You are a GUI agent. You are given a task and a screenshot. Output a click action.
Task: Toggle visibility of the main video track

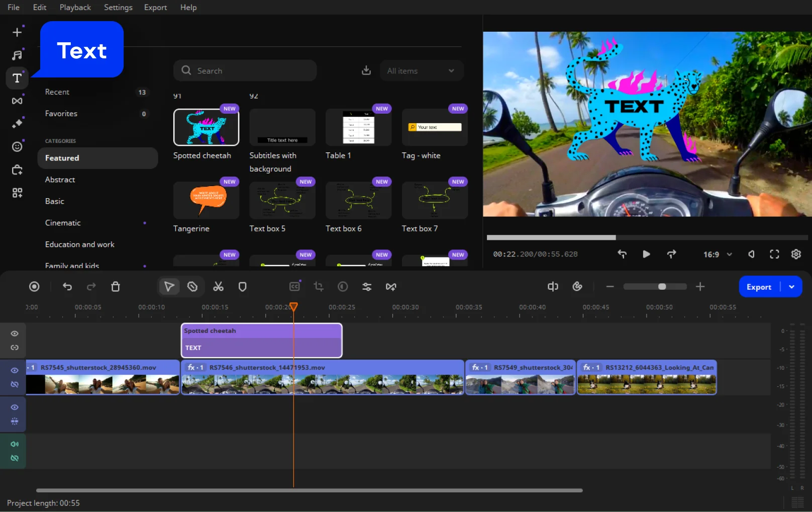click(x=15, y=370)
